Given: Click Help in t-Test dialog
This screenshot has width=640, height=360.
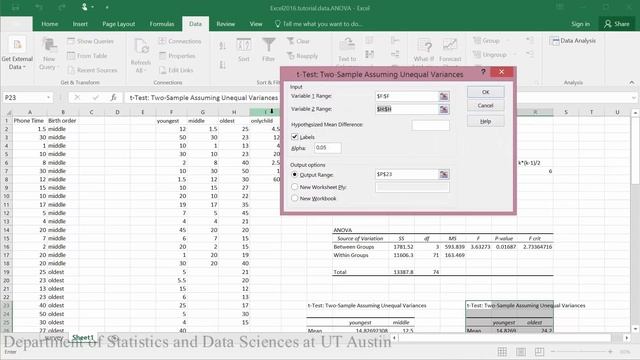Looking at the screenshot, I should 485,121.
